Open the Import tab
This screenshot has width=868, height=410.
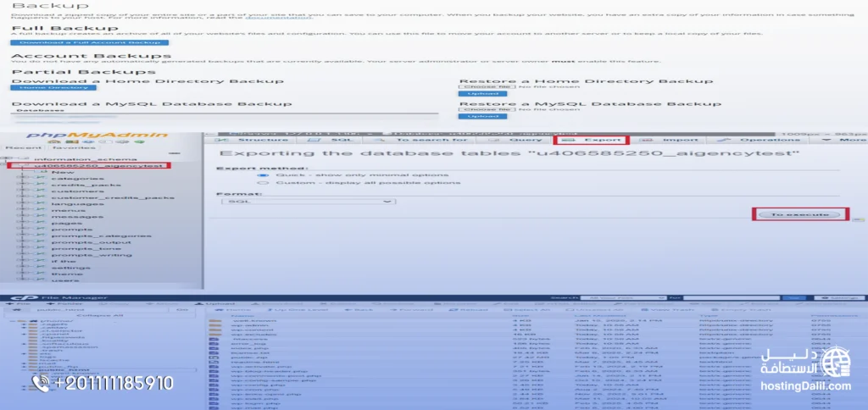pos(668,140)
